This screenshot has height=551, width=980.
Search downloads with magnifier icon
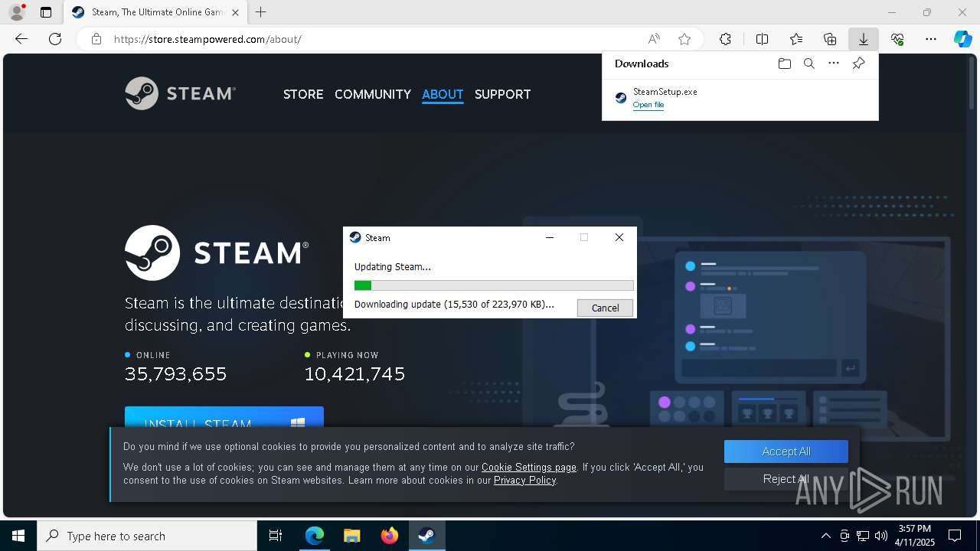click(x=808, y=64)
